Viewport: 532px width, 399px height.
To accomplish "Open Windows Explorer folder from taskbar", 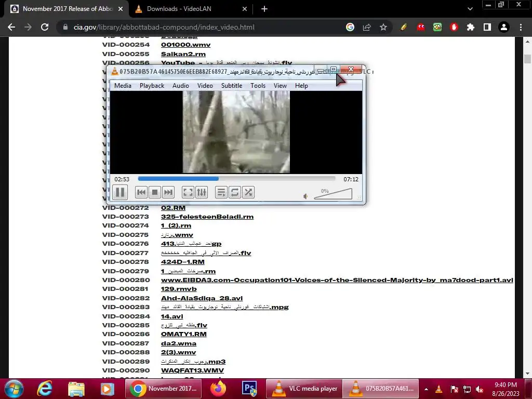I will 76,389.
